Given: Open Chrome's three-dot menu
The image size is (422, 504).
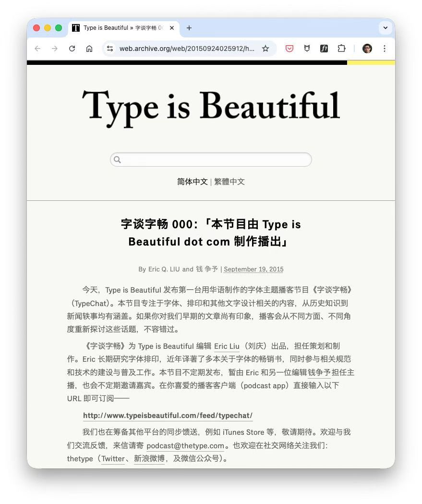Looking at the screenshot, I should 384,49.
